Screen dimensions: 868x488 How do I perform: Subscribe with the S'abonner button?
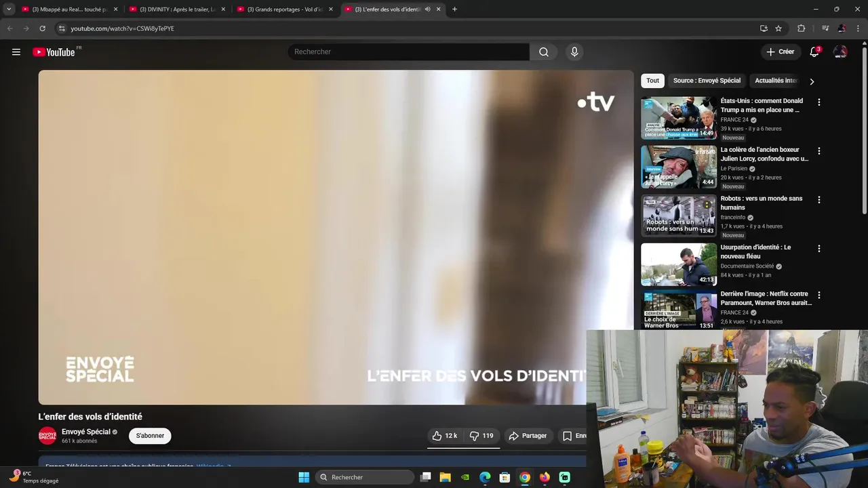tap(150, 436)
